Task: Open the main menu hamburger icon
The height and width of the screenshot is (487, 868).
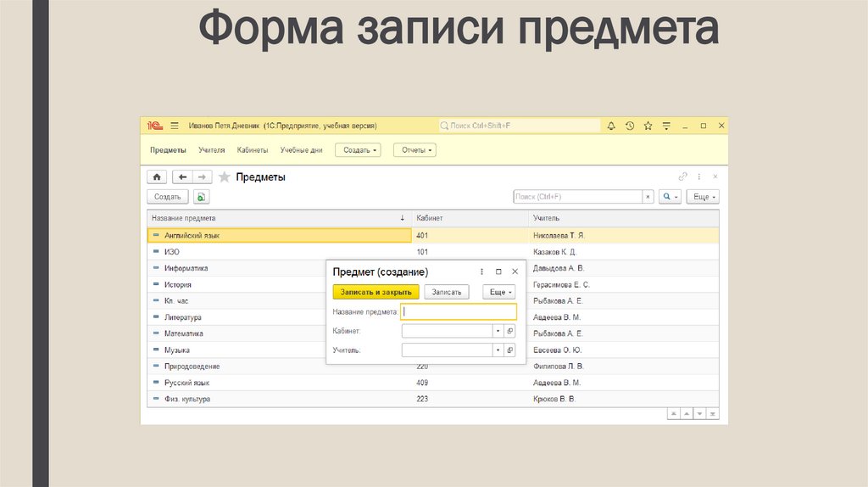Action: [175, 126]
